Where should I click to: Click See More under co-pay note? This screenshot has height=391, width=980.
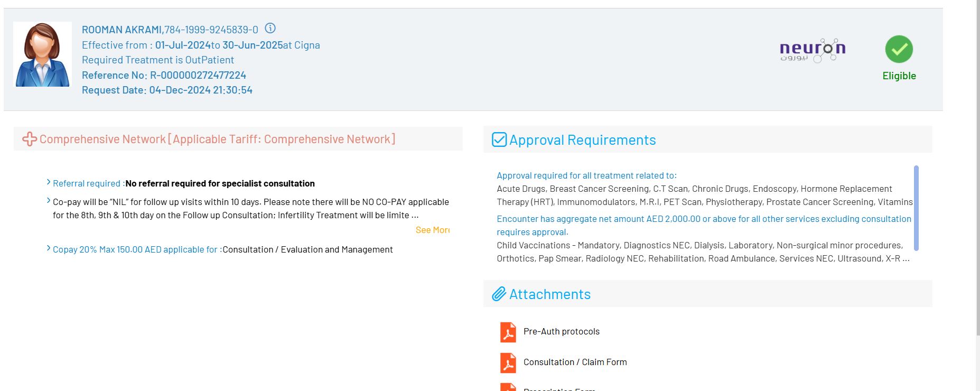tap(433, 230)
